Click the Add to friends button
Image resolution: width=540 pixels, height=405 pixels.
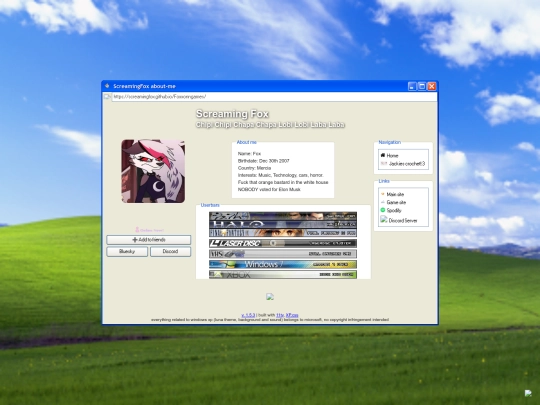pyautogui.click(x=149, y=240)
